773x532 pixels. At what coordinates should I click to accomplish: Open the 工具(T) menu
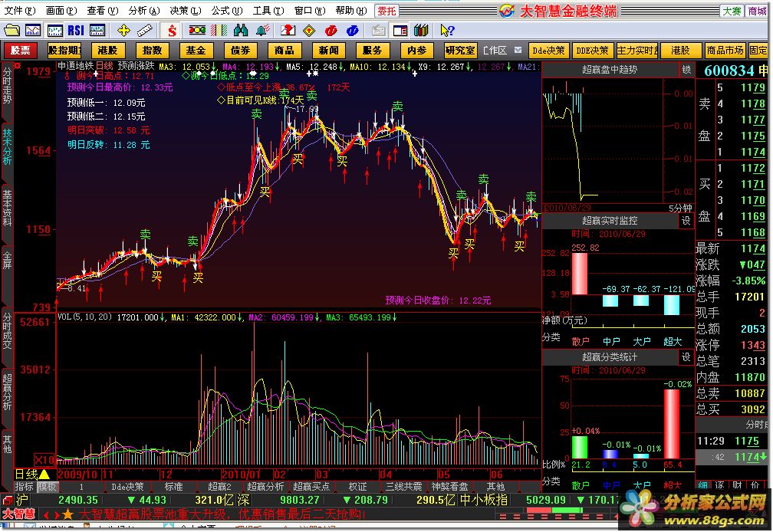(x=268, y=10)
